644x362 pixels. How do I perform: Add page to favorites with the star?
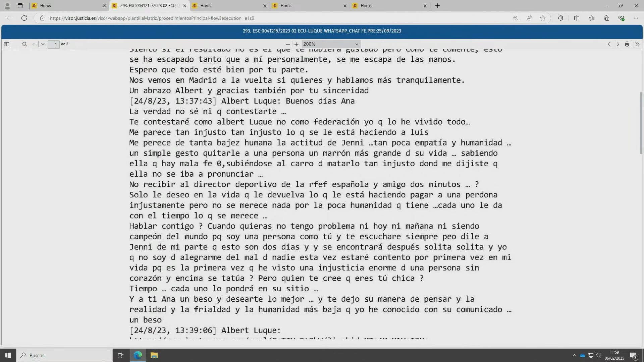click(542, 18)
